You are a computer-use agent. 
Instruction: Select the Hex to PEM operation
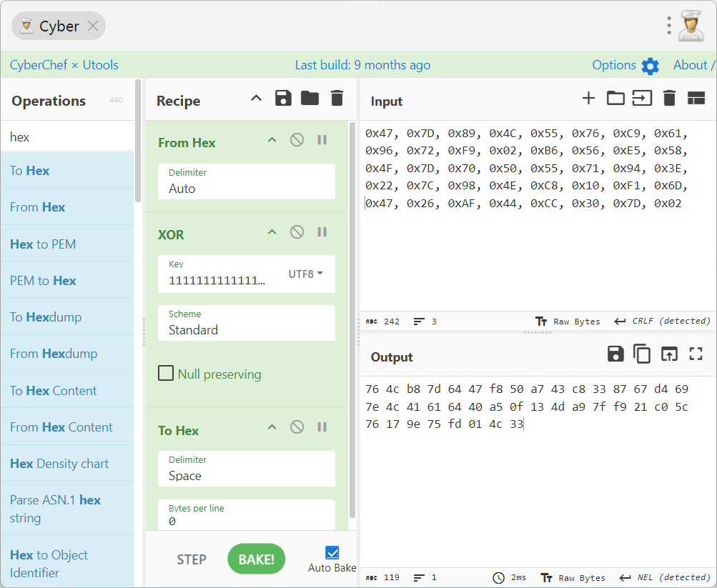[67, 244]
